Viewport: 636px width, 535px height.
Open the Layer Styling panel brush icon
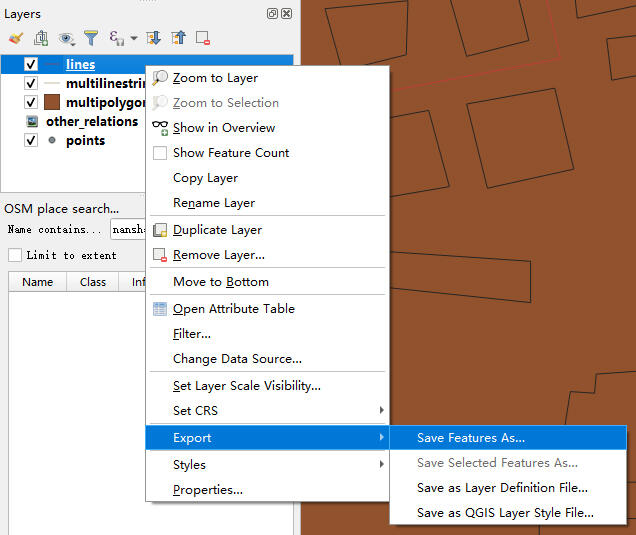[x=16, y=38]
